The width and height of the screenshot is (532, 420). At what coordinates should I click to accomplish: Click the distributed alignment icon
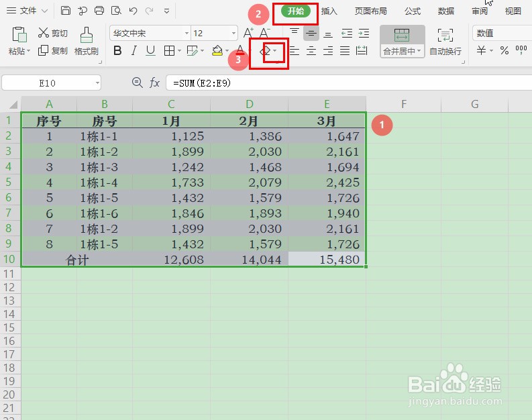362,51
